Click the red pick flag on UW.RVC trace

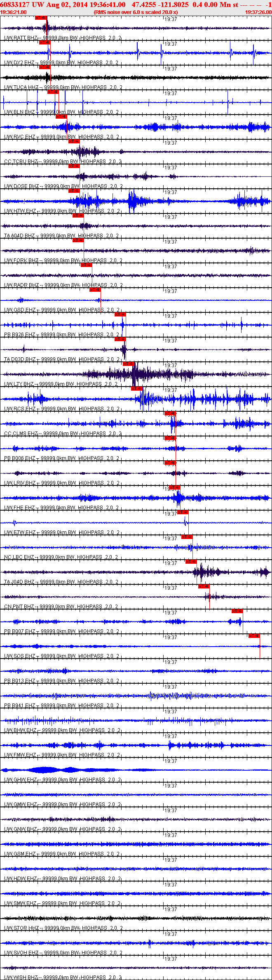(x=61, y=117)
